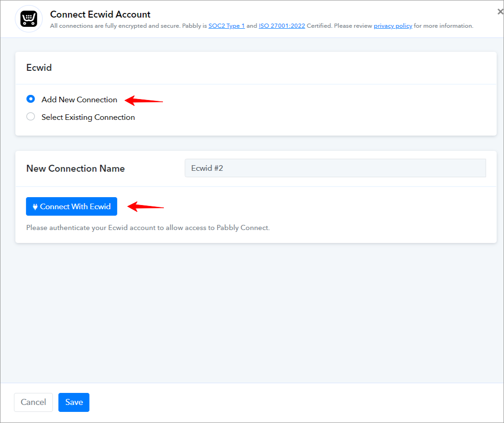Click the Ecwid section heading

(39, 68)
